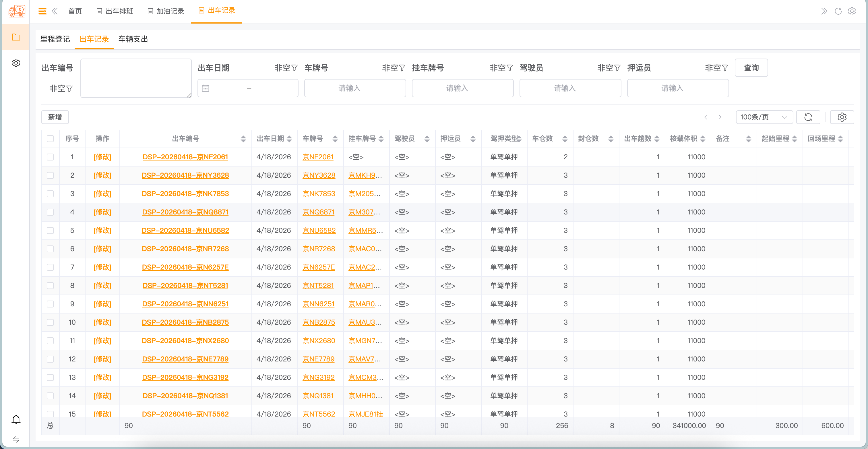Click the sidebar gear settings icon
The width and height of the screenshot is (868, 449).
tap(16, 63)
